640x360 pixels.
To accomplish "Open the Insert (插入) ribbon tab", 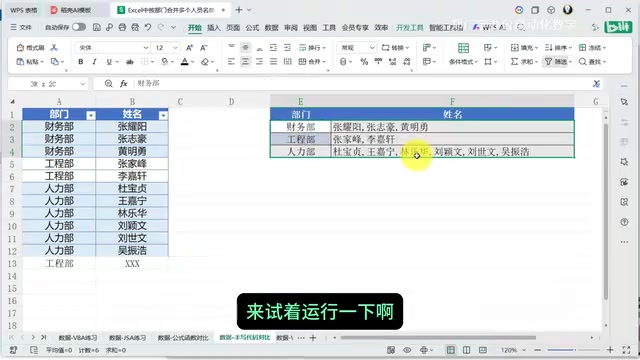I will click(x=213, y=27).
